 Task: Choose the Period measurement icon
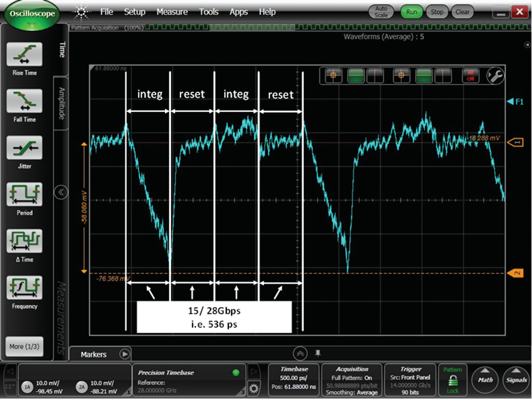[x=25, y=194]
